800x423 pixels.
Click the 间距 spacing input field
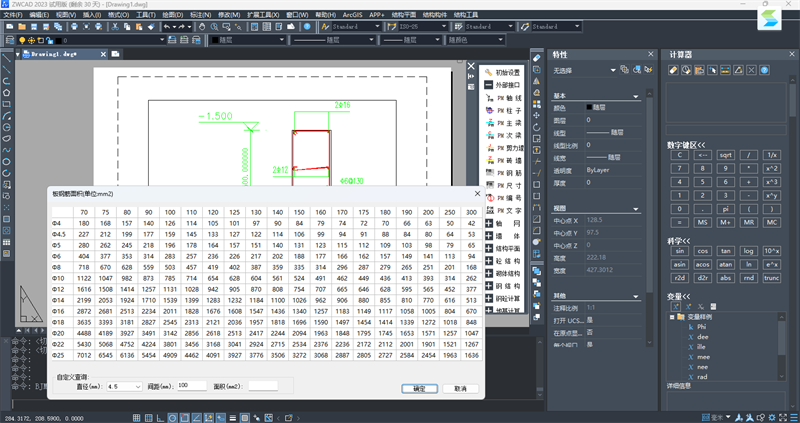(x=193, y=385)
